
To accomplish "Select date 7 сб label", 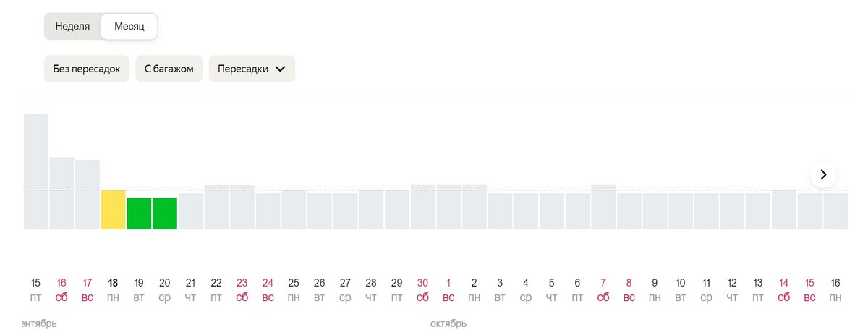I will pyautogui.click(x=603, y=290).
